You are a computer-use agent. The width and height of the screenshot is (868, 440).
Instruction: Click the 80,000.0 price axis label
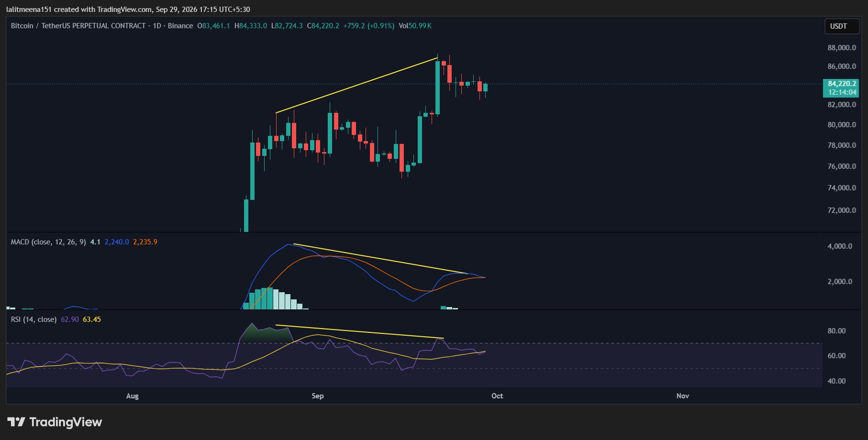pyautogui.click(x=842, y=125)
